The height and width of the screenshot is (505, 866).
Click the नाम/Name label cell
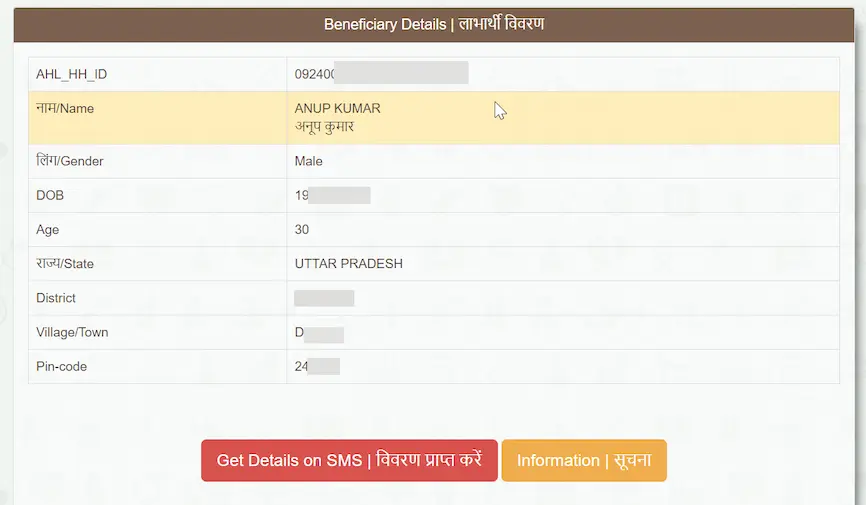tap(157, 118)
